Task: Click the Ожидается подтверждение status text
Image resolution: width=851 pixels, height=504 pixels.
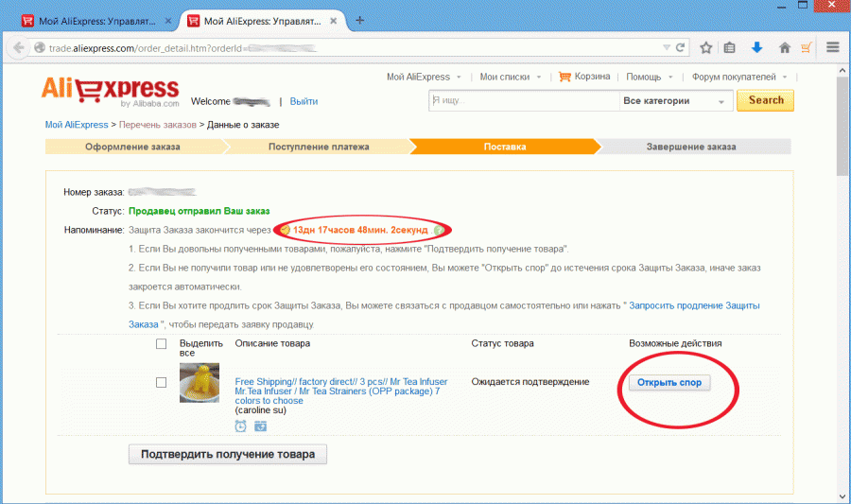Action: [530, 382]
